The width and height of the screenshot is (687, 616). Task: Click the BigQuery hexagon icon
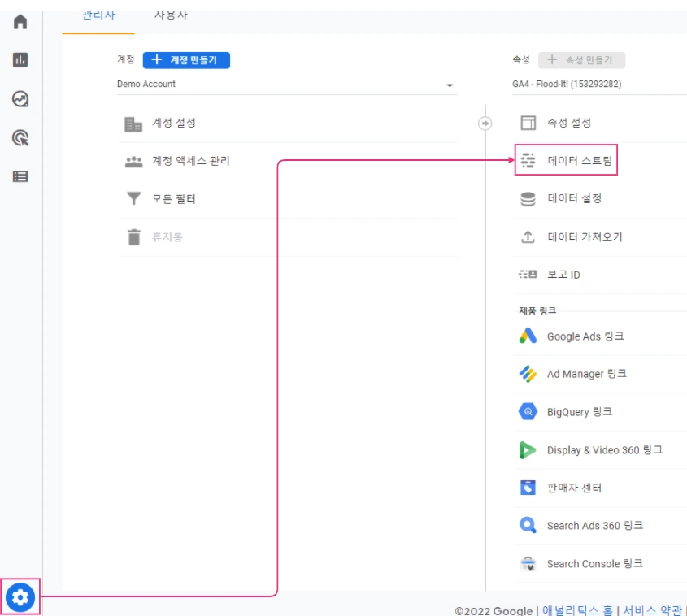[x=528, y=411]
